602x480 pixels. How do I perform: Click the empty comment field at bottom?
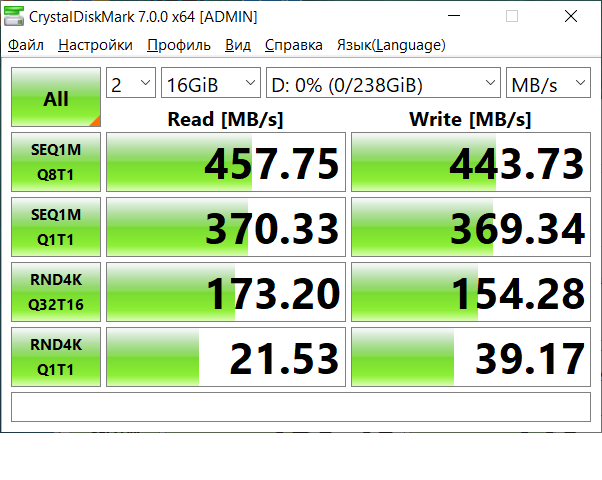click(x=300, y=407)
